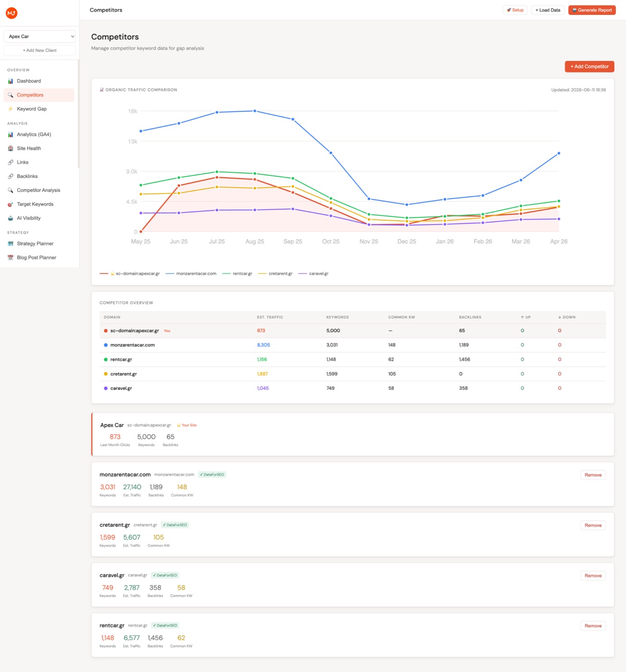Click the May 25 red line starting point

141,232
